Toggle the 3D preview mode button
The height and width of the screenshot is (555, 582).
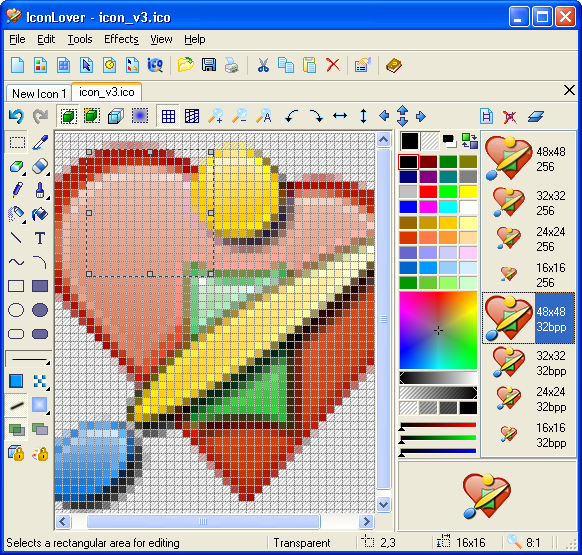pyautogui.click(x=116, y=116)
